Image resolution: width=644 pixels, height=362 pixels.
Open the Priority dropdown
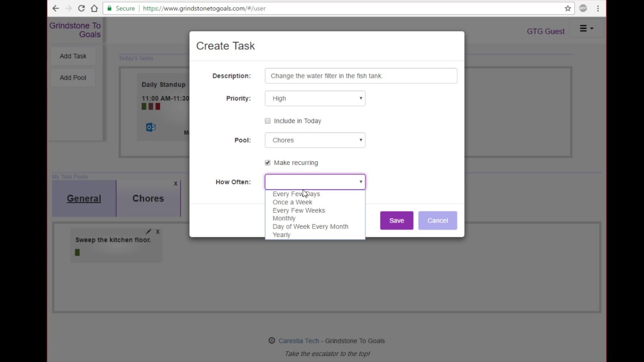point(315,99)
